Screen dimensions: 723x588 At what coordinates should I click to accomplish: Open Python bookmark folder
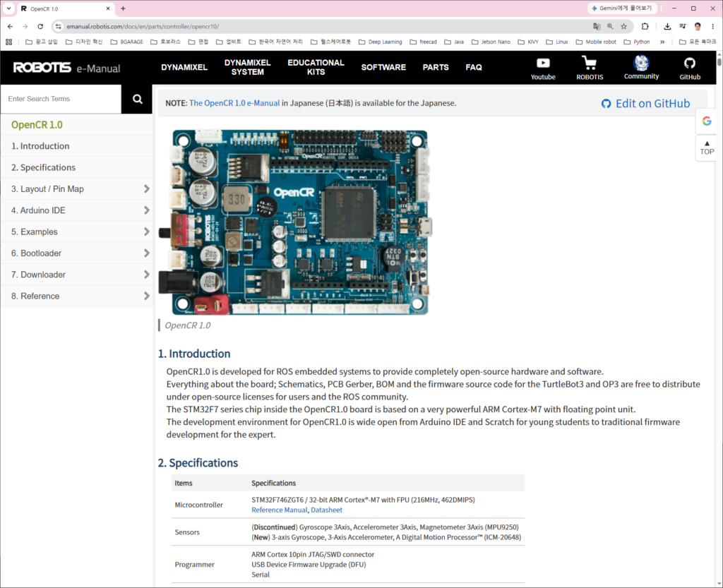click(636, 42)
